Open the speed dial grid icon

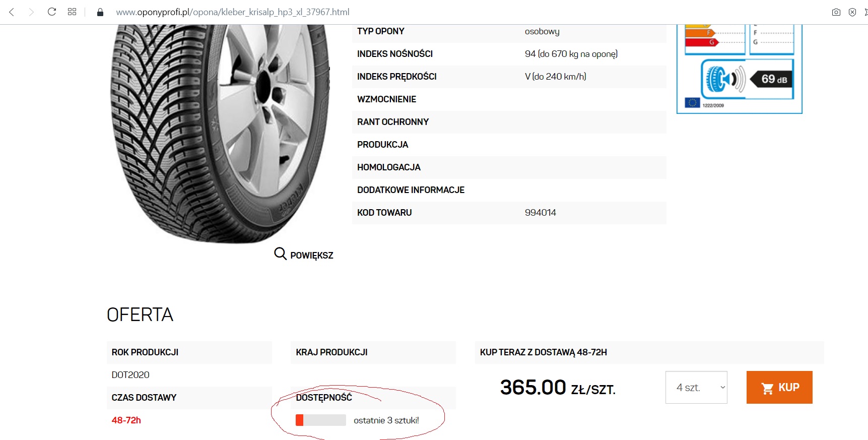[72, 12]
